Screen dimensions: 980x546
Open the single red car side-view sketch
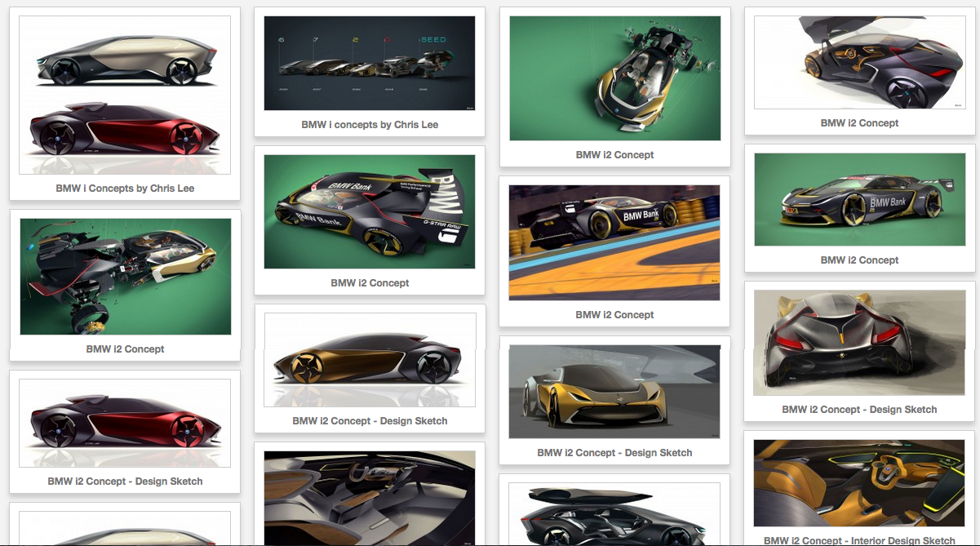(125, 423)
